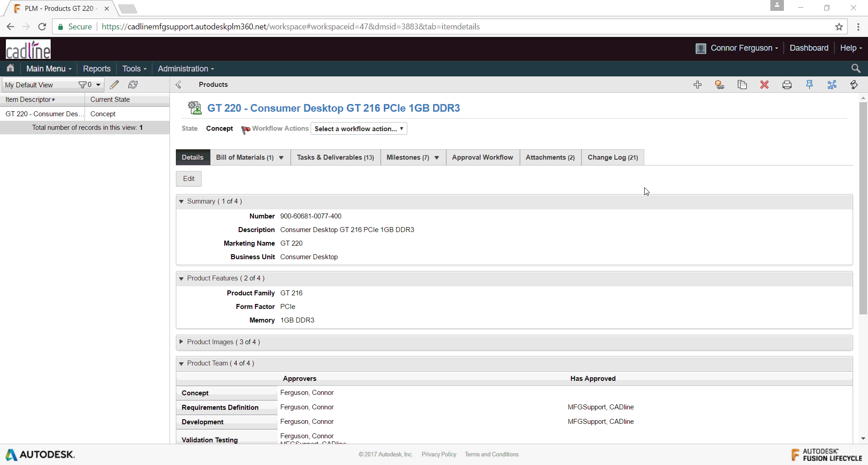Screen dimensions: 868x465
Task: Open the Main Menu dropdown
Action: 49,68
